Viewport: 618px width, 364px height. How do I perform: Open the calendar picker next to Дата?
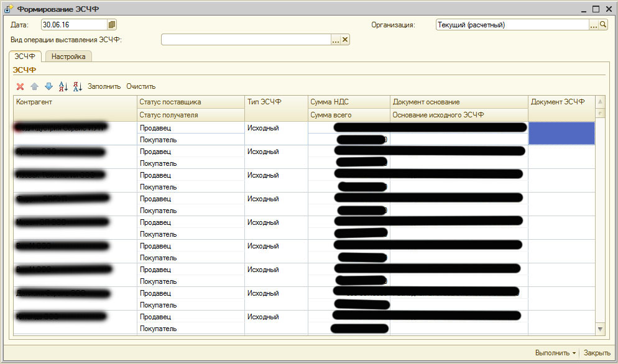[112, 25]
